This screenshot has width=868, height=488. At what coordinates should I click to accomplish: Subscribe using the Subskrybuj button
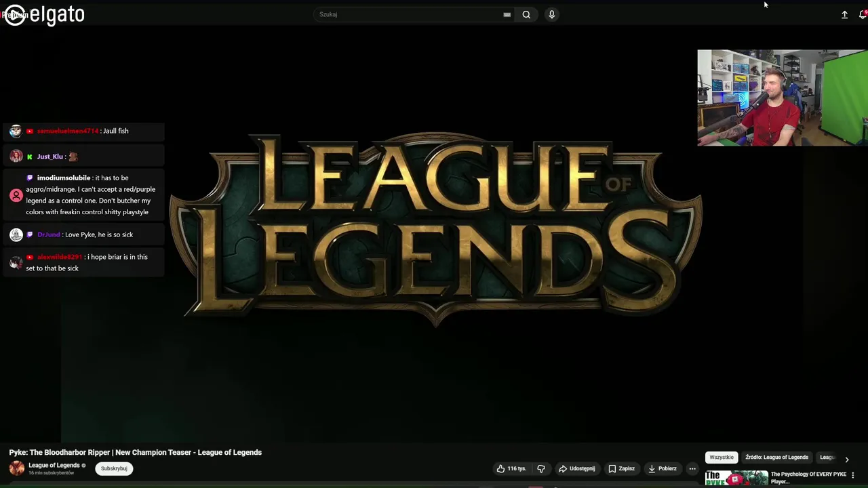tap(114, 468)
